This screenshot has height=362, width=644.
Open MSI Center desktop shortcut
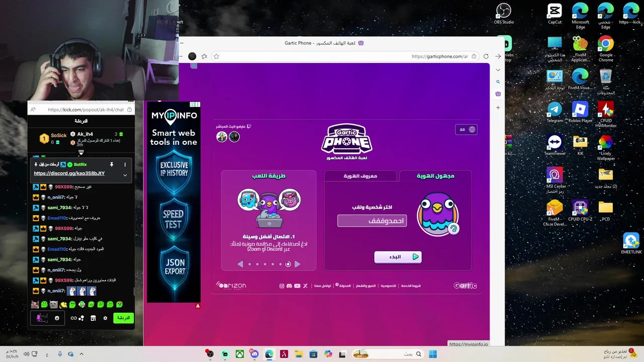(x=555, y=180)
